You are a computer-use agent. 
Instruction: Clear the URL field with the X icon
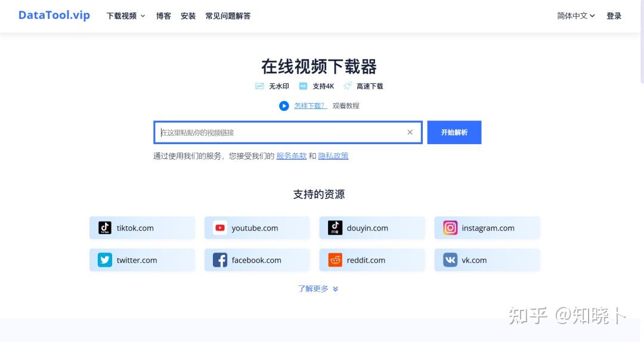pos(410,132)
